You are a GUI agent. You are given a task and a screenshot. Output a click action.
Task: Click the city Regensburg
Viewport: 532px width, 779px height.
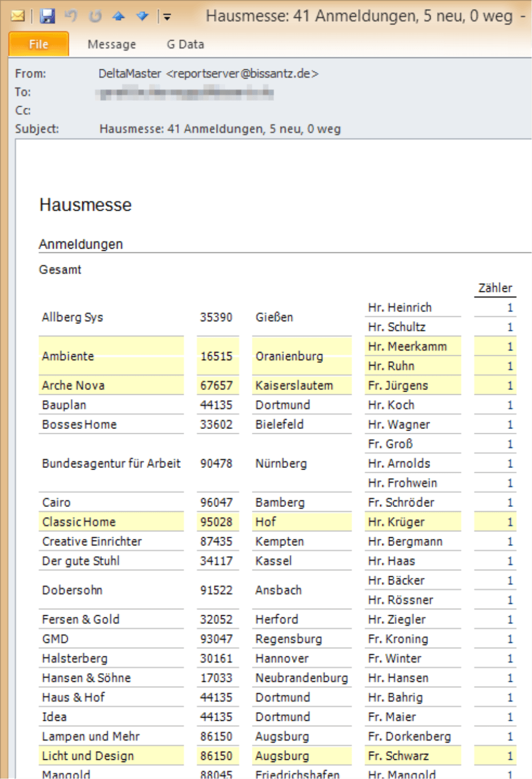(x=289, y=639)
